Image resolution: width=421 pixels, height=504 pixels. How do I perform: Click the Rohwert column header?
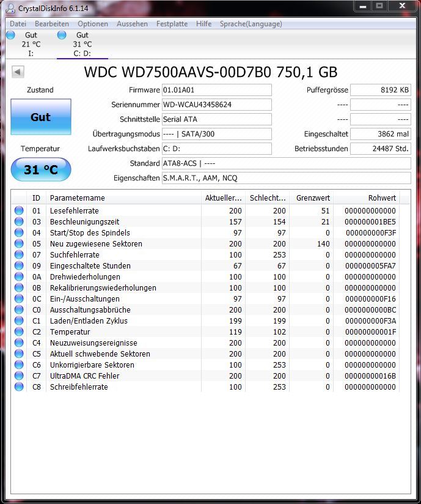pyautogui.click(x=366, y=198)
